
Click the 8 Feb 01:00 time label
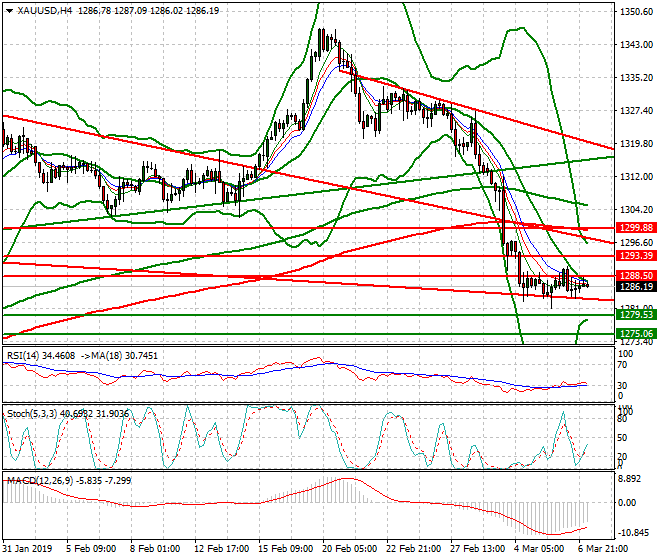point(155,549)
